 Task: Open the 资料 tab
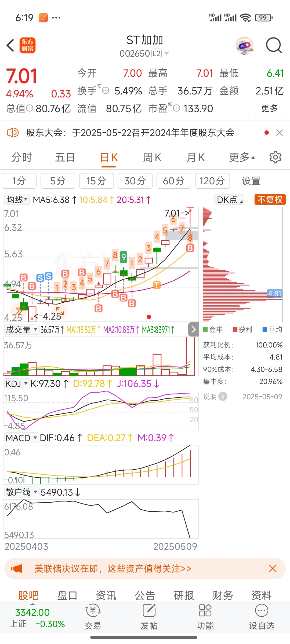click(262, 595)
